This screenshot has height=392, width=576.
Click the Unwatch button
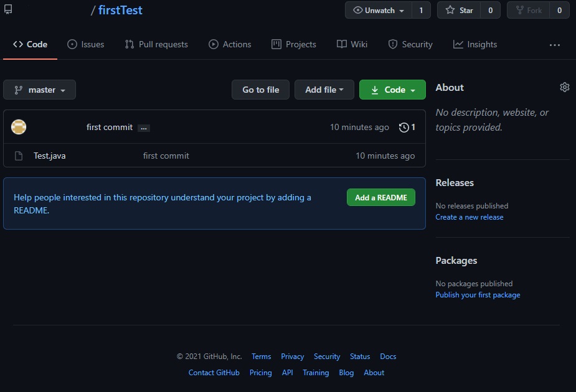(x=379, y=11)
